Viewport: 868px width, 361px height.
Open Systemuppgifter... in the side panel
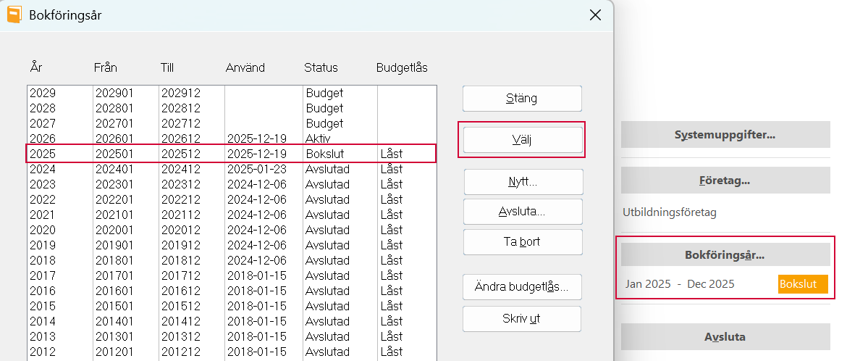coord(725,135)
